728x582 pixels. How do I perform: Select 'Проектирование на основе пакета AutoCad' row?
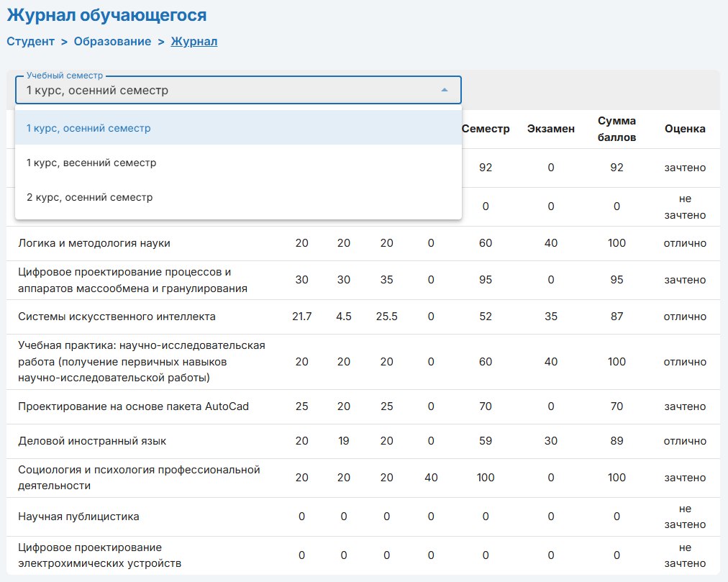point(133,407)
